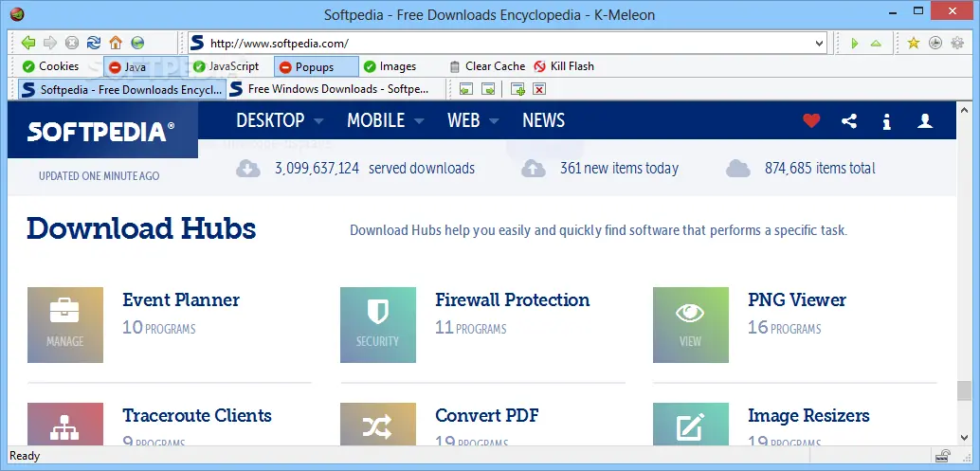Open bookmarks with the star icon
980x471 pixels.
913,43
